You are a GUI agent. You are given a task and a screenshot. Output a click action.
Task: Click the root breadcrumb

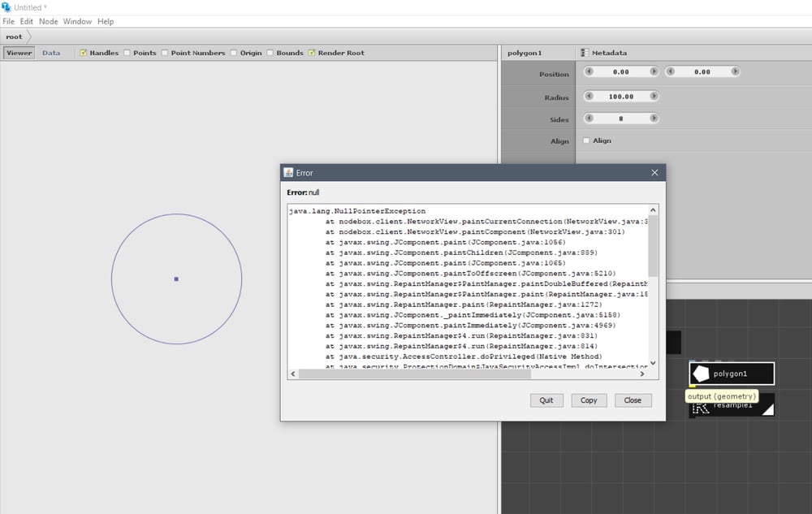(14, 37)
